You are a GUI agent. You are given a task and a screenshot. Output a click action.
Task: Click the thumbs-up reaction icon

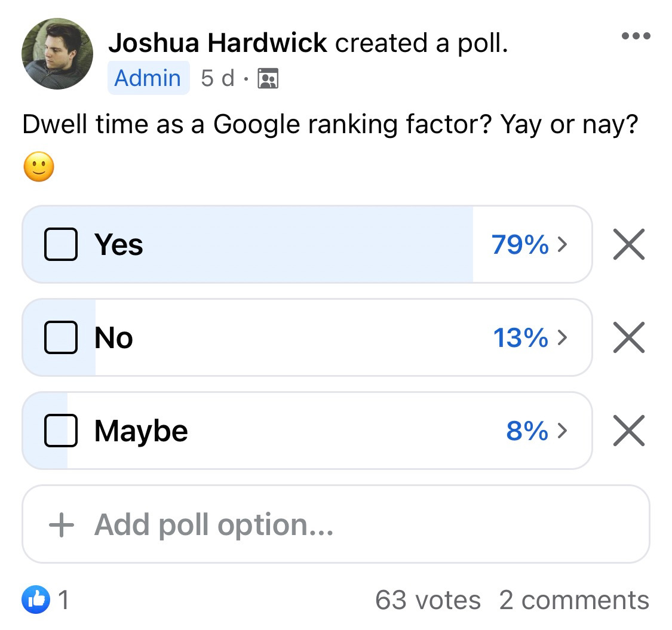point(36,600)
